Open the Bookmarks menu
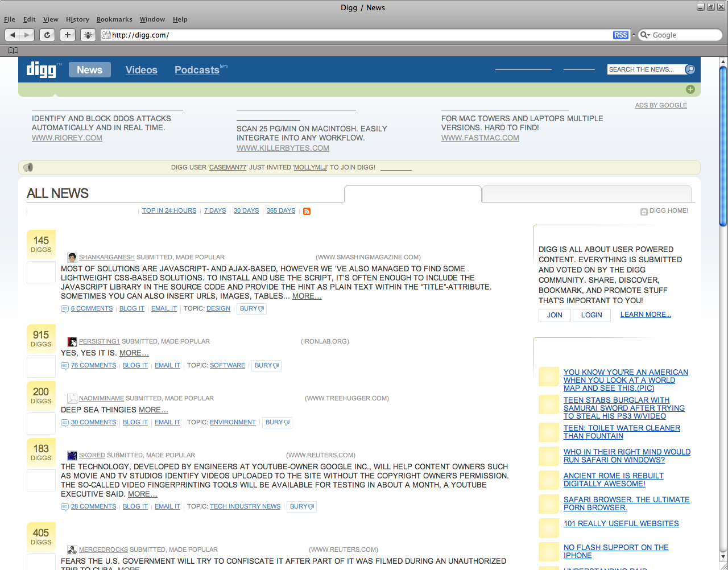 114,19
